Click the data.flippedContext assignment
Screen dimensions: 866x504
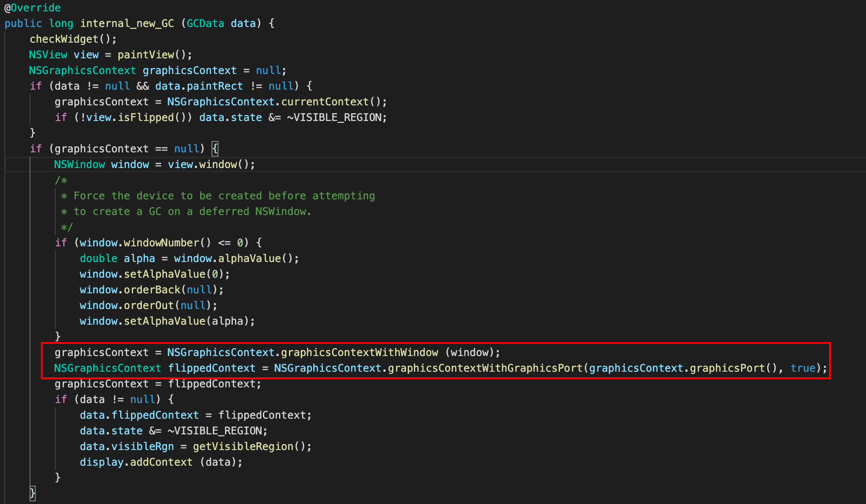(x=139, y=415)
